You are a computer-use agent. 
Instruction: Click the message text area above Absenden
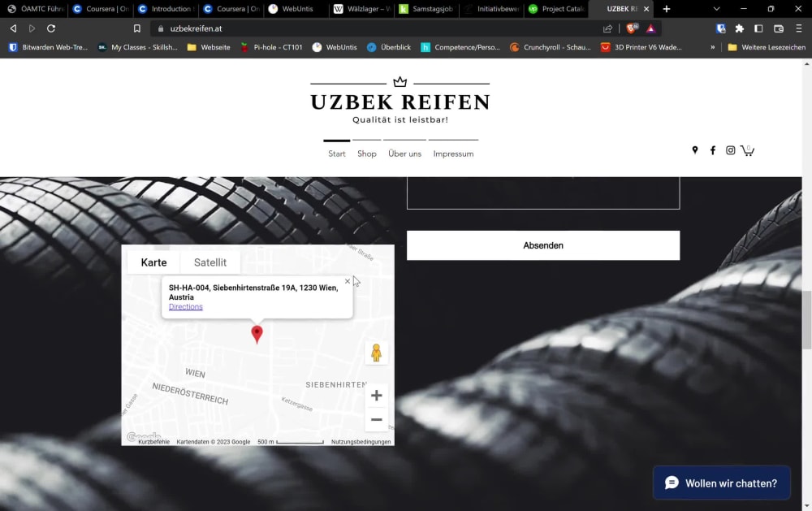coord(543,193)
